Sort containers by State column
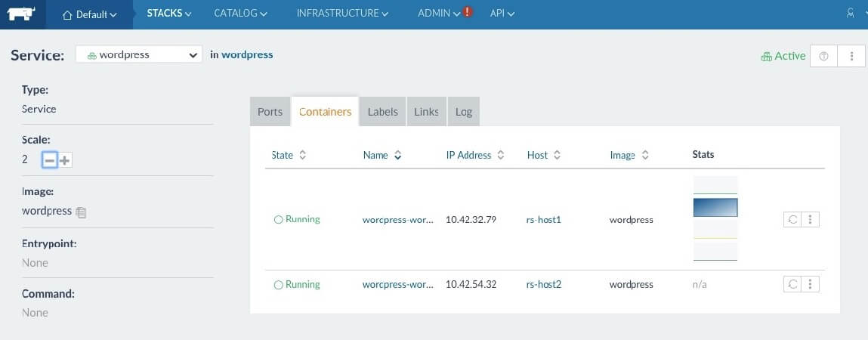Screen dimensions: 868x340 289,155
